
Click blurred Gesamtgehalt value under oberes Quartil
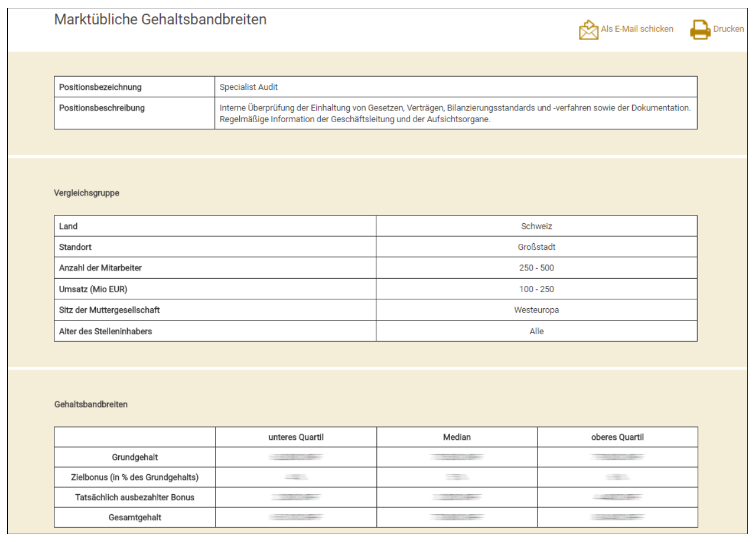(x=617, y=517)
